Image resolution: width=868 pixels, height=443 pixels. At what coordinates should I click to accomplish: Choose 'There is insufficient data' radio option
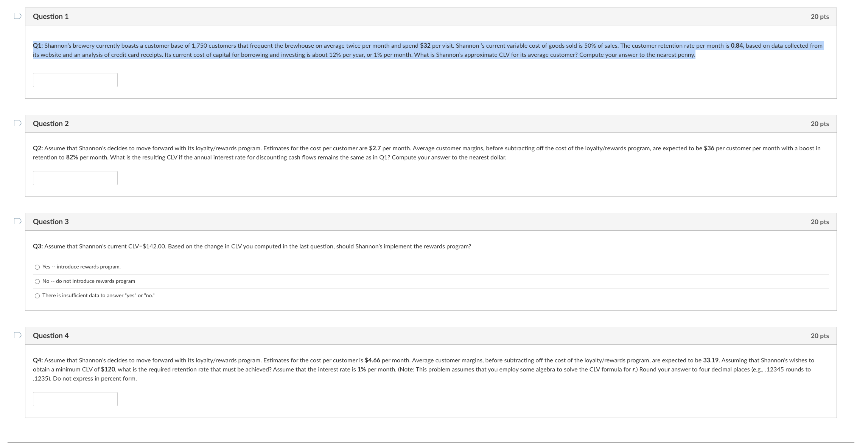click(37, 296)
